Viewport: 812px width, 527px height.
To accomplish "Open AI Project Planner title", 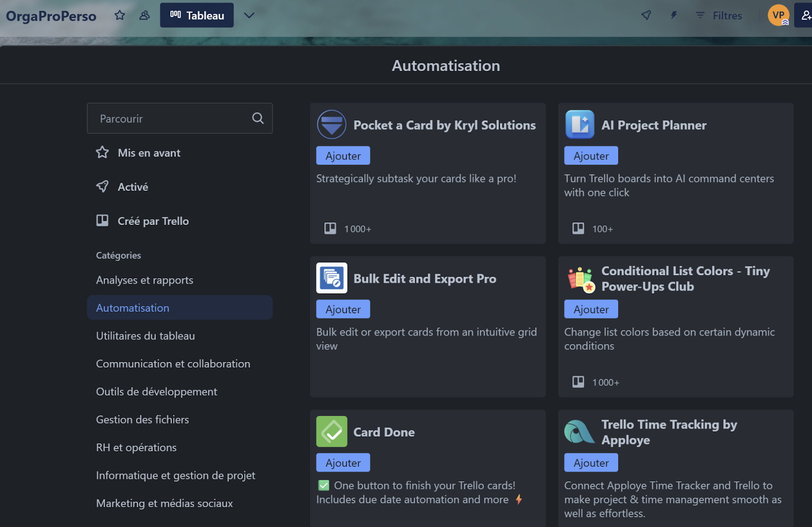I will click(654, 125).
